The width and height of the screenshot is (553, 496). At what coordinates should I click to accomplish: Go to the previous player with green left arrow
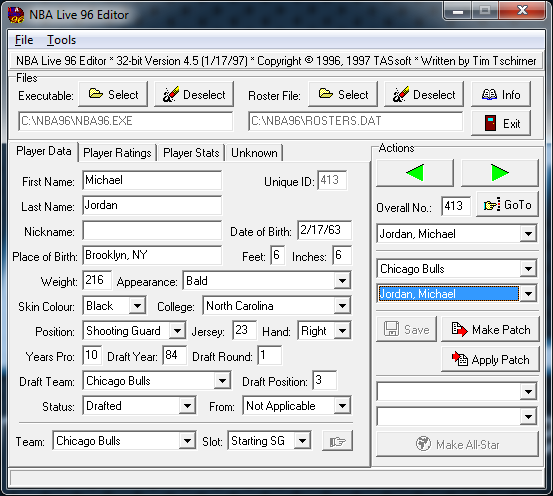[x=415, y=173]
